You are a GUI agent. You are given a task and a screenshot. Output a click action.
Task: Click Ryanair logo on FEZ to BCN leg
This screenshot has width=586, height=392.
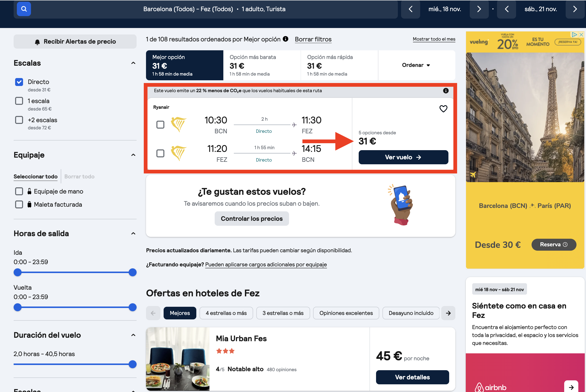point(178,153)
